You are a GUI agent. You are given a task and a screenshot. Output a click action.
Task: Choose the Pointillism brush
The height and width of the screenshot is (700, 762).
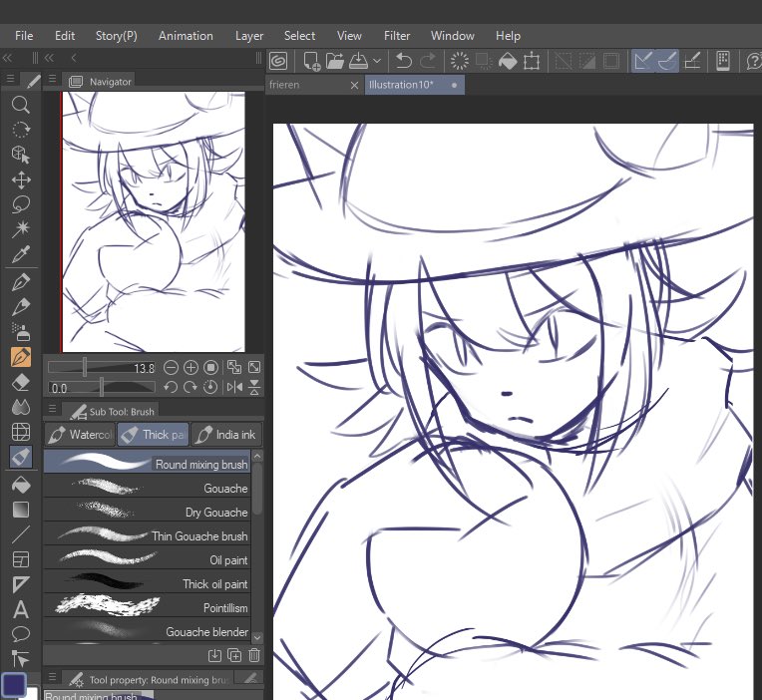148,606
